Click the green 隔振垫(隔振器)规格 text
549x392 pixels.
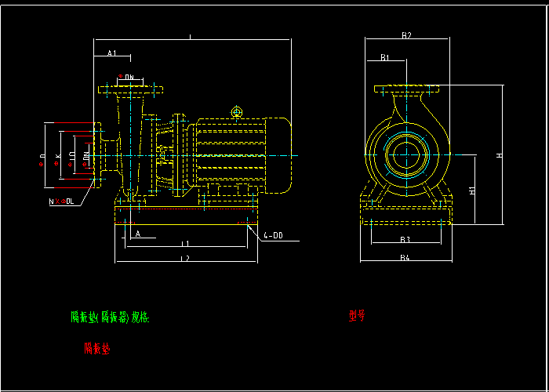110,318
